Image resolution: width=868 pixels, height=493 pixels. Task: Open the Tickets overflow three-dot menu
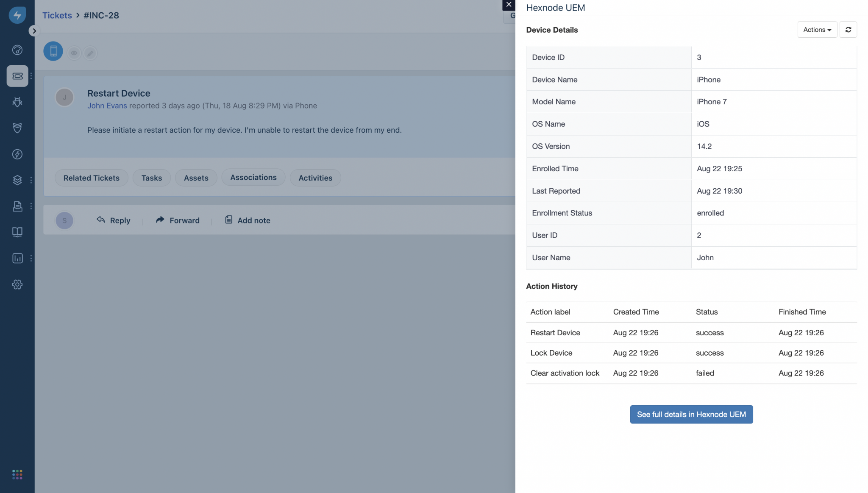31,76
